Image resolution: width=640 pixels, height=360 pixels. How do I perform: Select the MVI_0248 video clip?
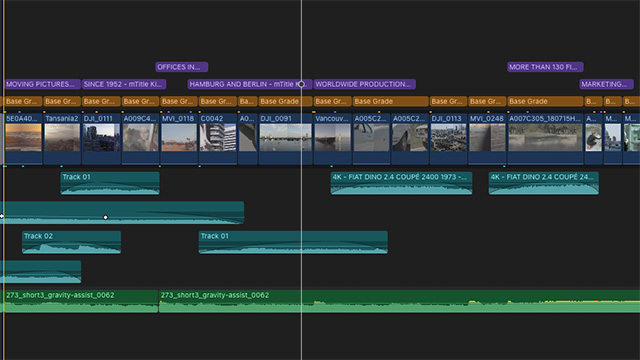[487, 139]
